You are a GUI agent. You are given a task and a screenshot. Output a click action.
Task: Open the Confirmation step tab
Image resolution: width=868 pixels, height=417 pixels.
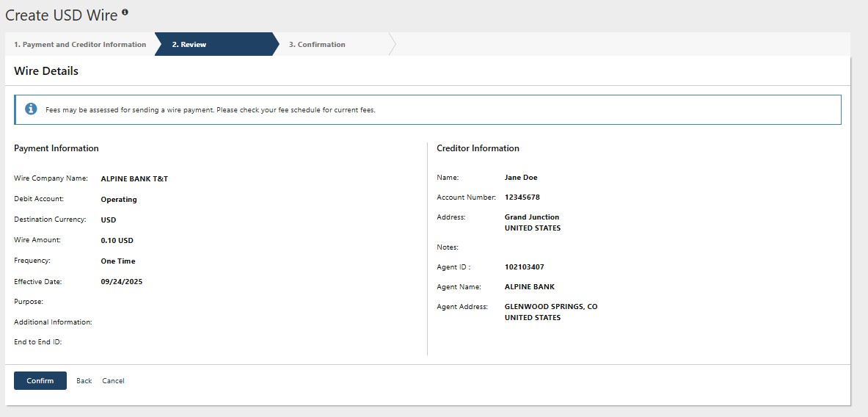(317, 45)
